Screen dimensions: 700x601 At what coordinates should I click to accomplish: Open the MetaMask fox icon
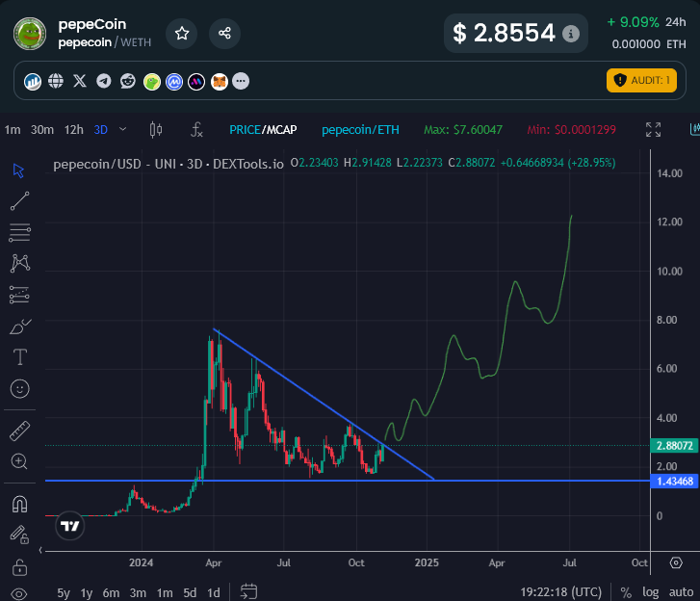[220, 82]
